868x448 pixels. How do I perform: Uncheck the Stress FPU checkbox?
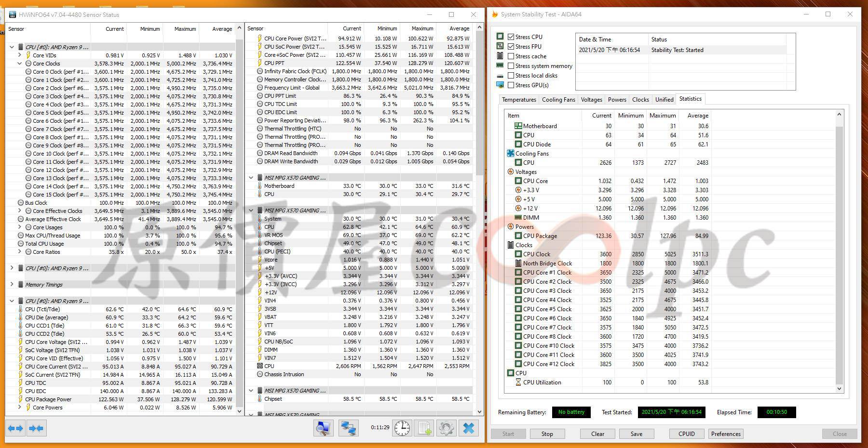(x=511, y=46)
